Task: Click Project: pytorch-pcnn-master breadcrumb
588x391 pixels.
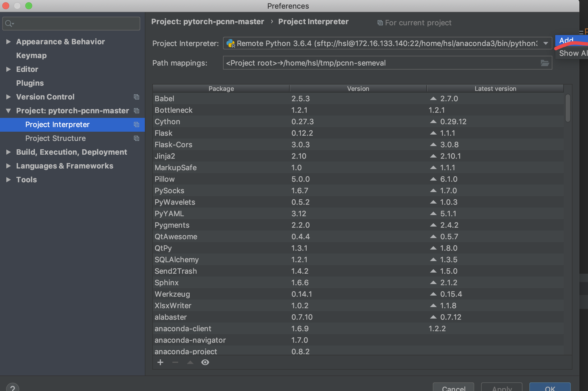Action: (x=207, y=22)
